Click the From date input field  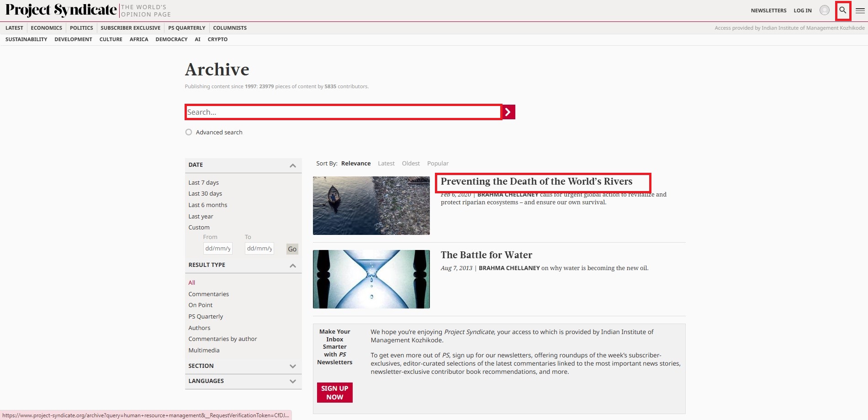pos(217,249)
